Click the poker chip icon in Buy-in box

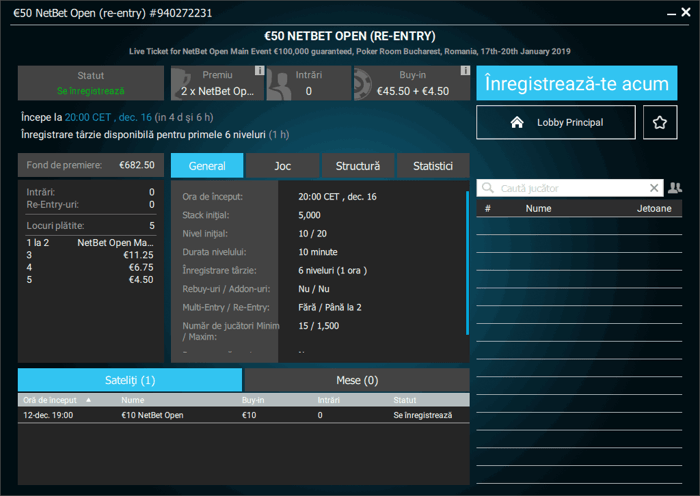pos(362,84)
